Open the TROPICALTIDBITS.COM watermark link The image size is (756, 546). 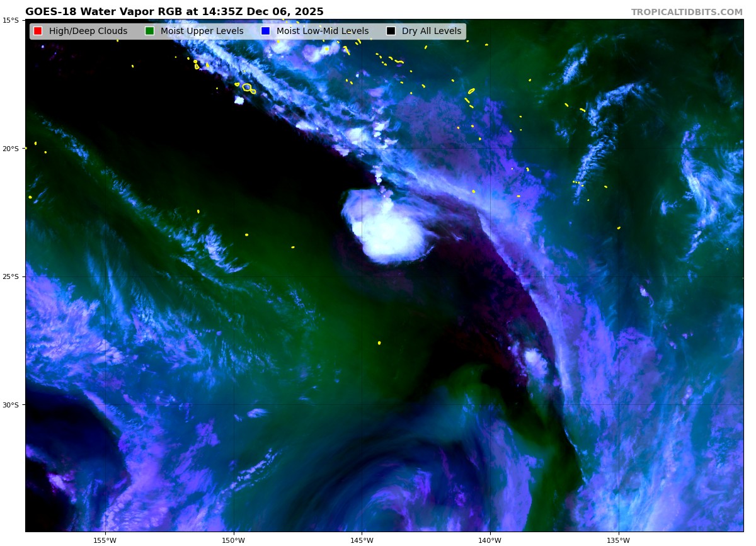point(687,12)
